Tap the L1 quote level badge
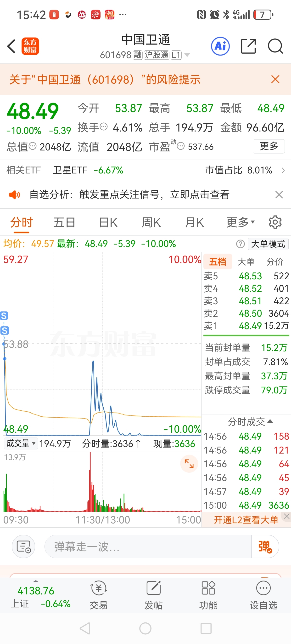The image size is (291, 644). point(176,55)
